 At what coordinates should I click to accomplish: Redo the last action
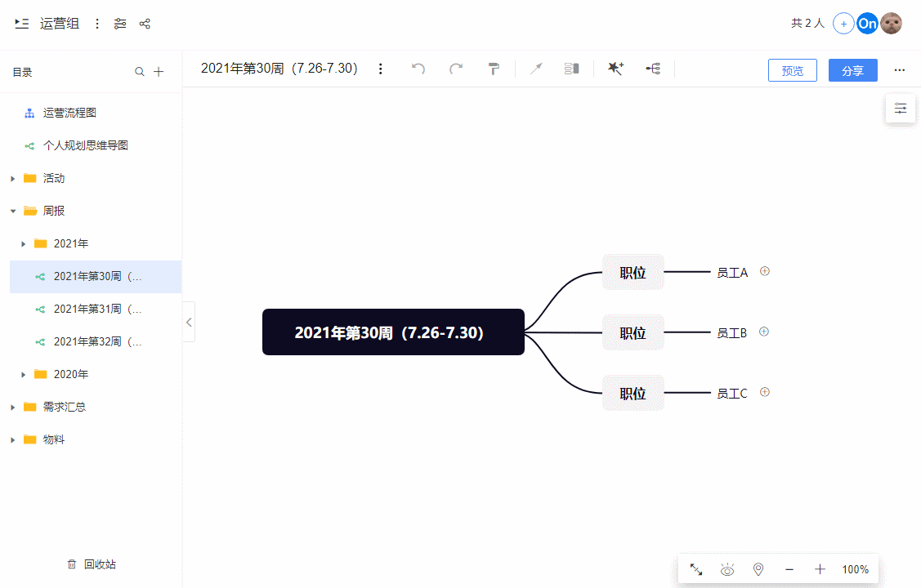click(x=456, y=69)
